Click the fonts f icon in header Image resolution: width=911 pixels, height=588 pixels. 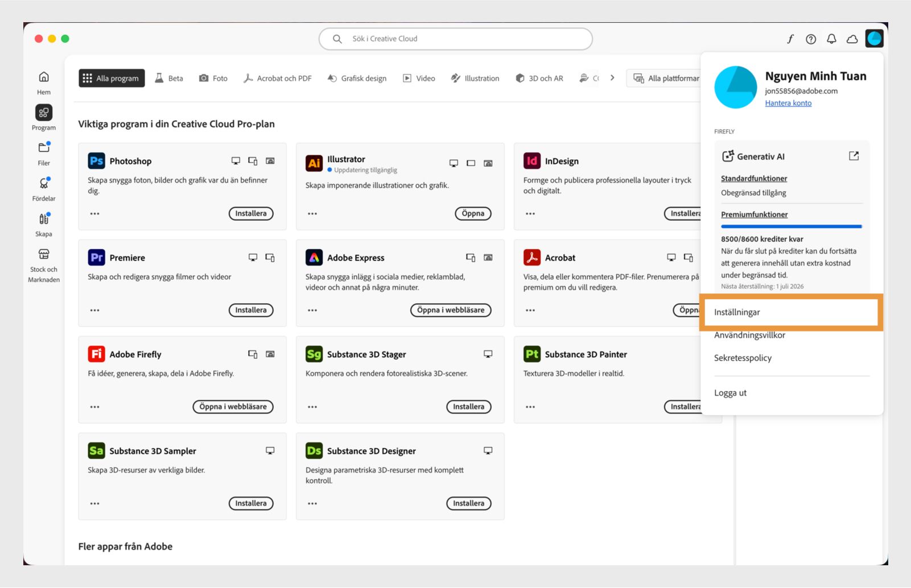click(x=790, y=39)
